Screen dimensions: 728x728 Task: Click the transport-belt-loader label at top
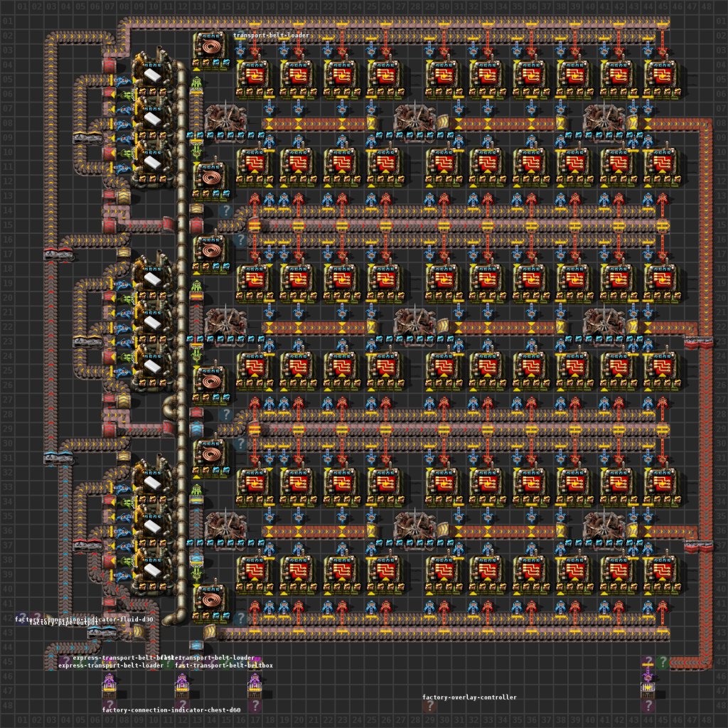coord(271,36)
